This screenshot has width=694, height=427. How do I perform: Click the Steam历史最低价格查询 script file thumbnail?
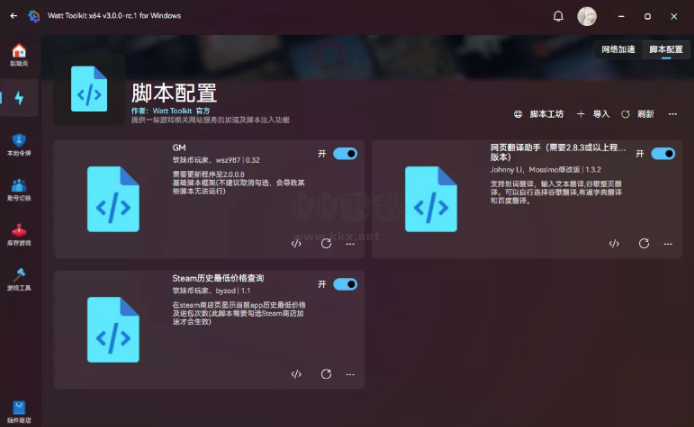tap(113, 330)
